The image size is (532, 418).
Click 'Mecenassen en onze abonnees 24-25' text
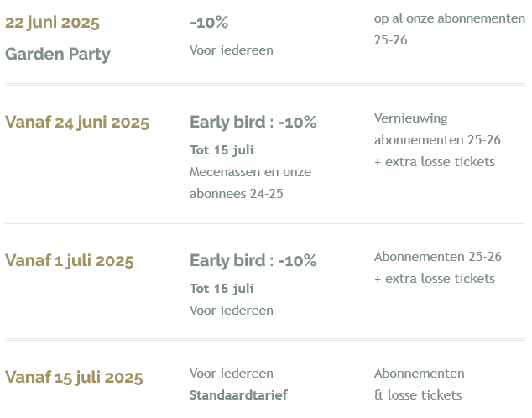coord(250,182)
